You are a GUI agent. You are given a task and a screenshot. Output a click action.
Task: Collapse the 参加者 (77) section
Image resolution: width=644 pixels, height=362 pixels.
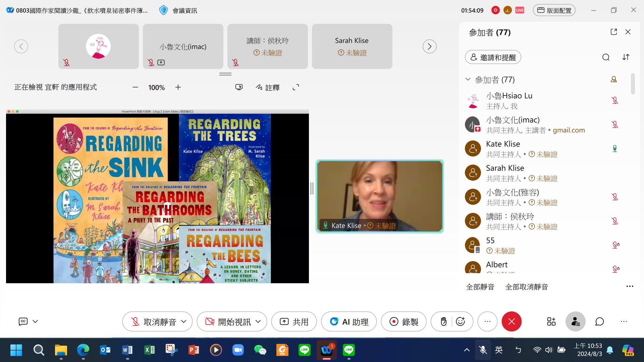click(x=468, y=79)
